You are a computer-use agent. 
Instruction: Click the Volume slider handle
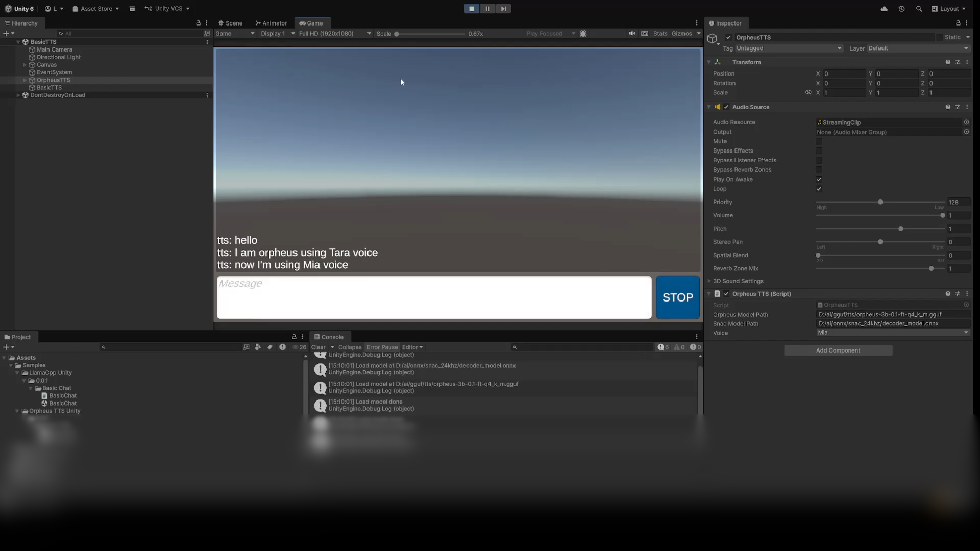(x=942, y=215)
